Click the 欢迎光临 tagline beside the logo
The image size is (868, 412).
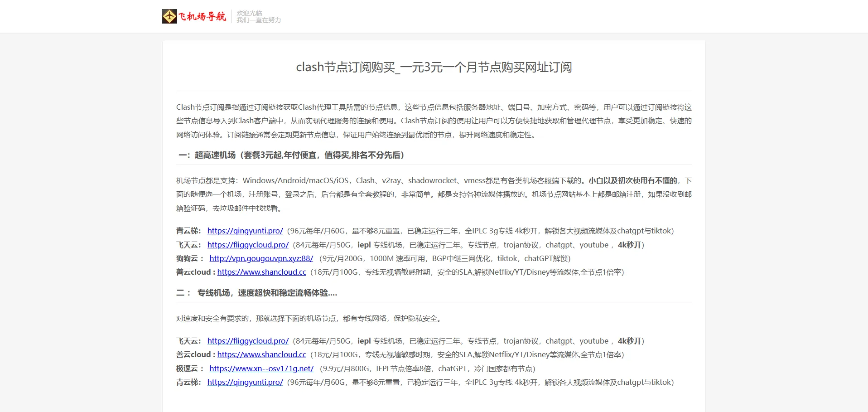pos(250,13)
